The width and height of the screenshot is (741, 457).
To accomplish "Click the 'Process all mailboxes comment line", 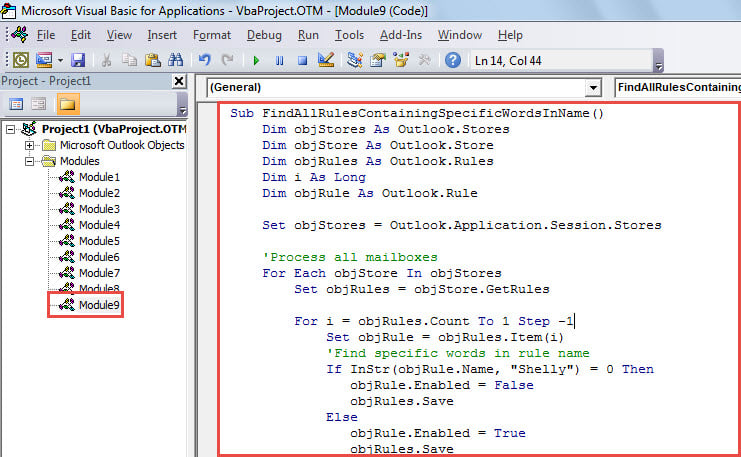I will 350,257.
